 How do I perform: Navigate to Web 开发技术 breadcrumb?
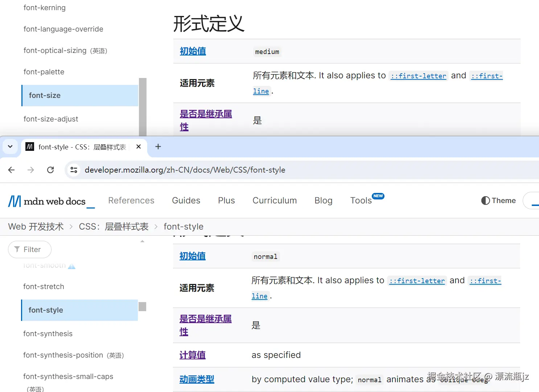(x=36, y=227)
